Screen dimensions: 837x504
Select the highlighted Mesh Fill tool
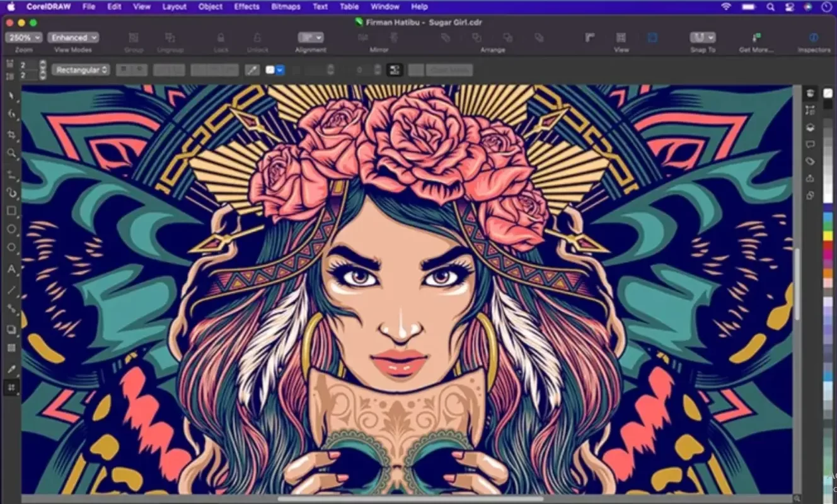[x=11, y=387]
